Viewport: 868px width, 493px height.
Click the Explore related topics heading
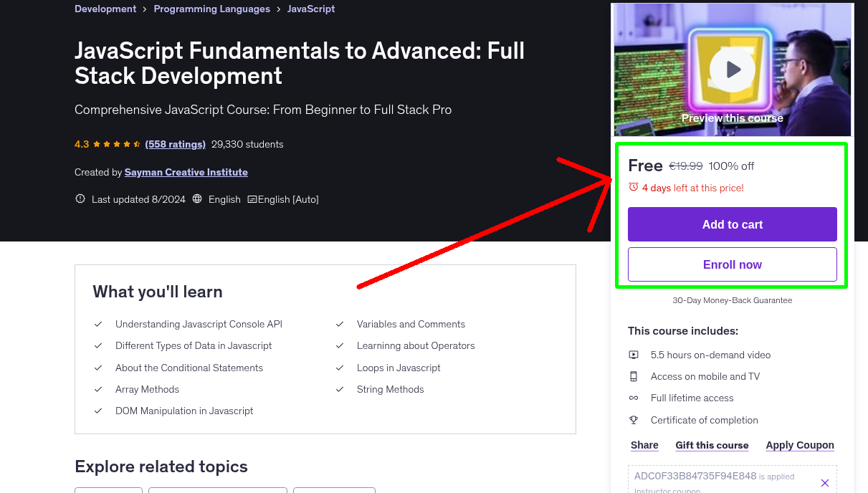[x=161, y=466]
